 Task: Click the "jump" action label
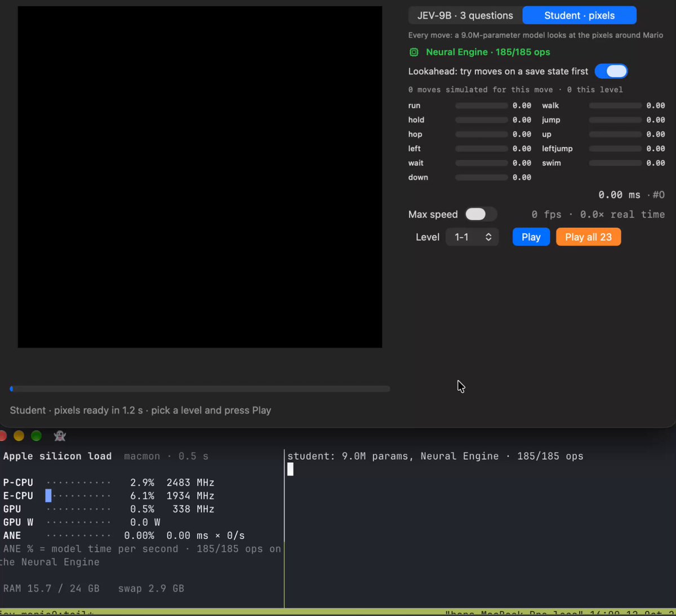tap(551, 120)
